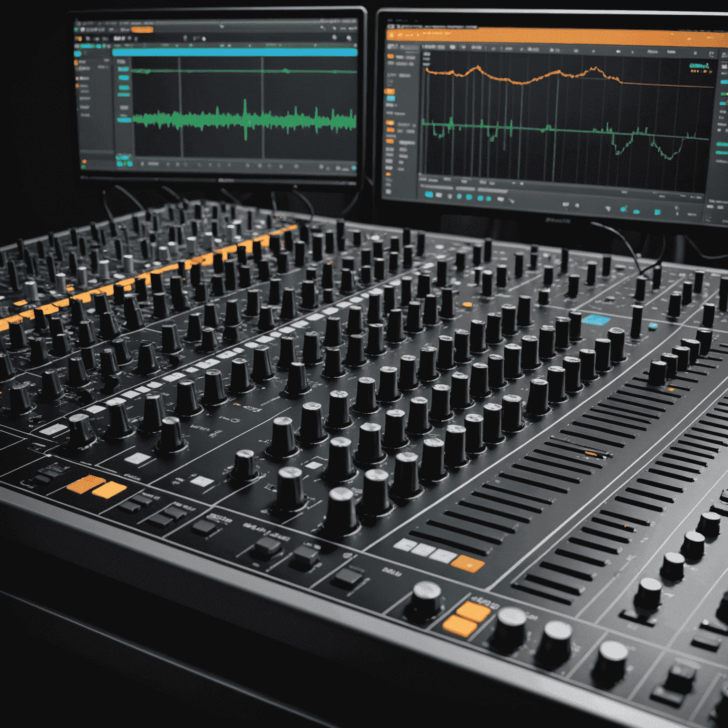This screenshot has width=728, height=728.
Task: Click the first cyan button in the right monitor's bottom toolbar
Action: pos(429,194)
